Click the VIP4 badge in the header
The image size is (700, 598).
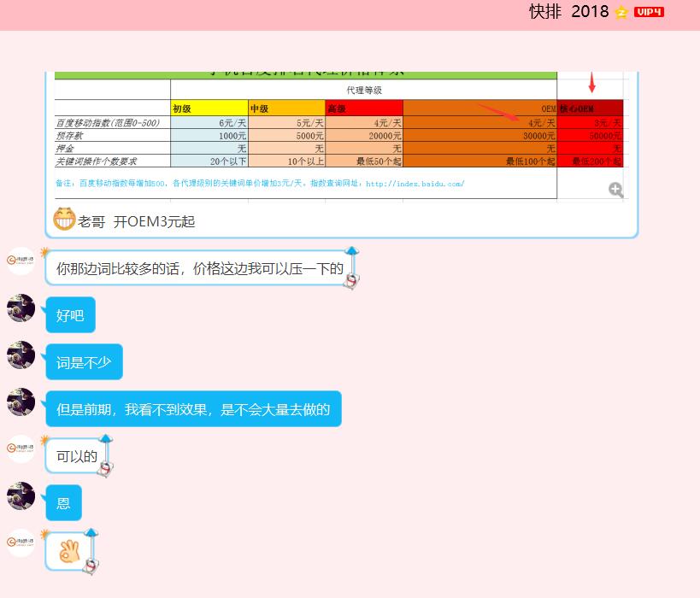(649, 12)
